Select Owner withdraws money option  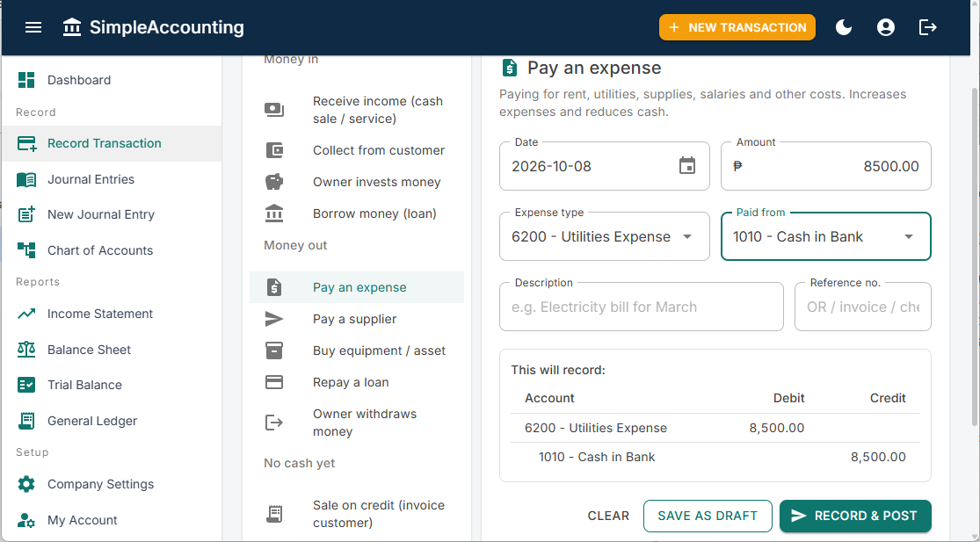pyautogui.click(x=357, y=423)
